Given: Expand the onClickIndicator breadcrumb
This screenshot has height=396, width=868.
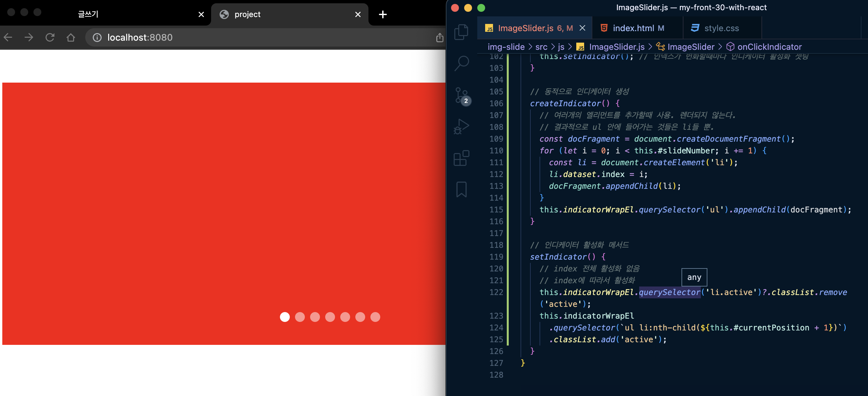Looking at the screenshot, I should pyautogui.click(x=769, y=47).
